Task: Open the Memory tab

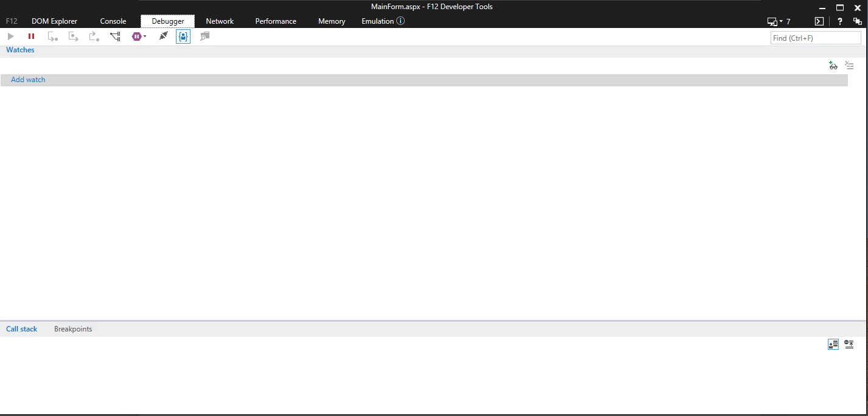Action: 332,21
